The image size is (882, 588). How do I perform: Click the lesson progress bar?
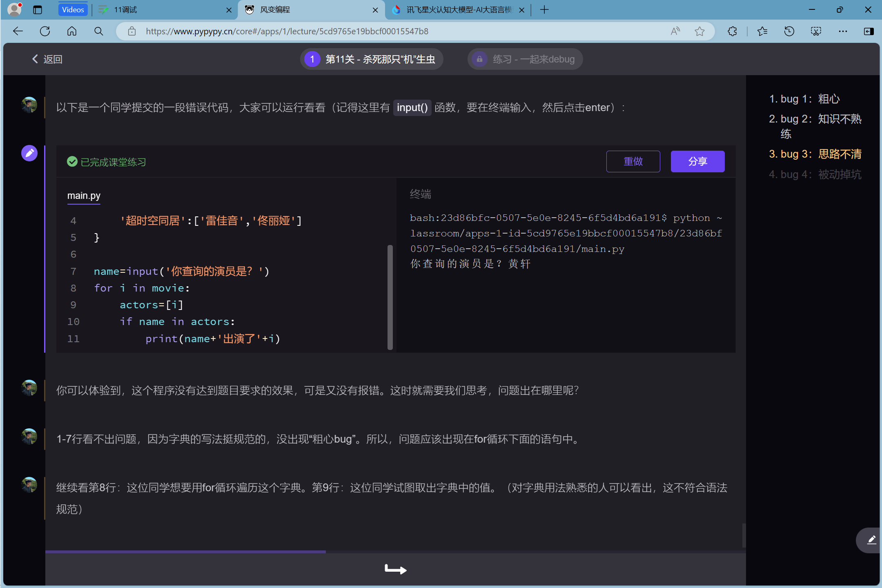(395, 552)
